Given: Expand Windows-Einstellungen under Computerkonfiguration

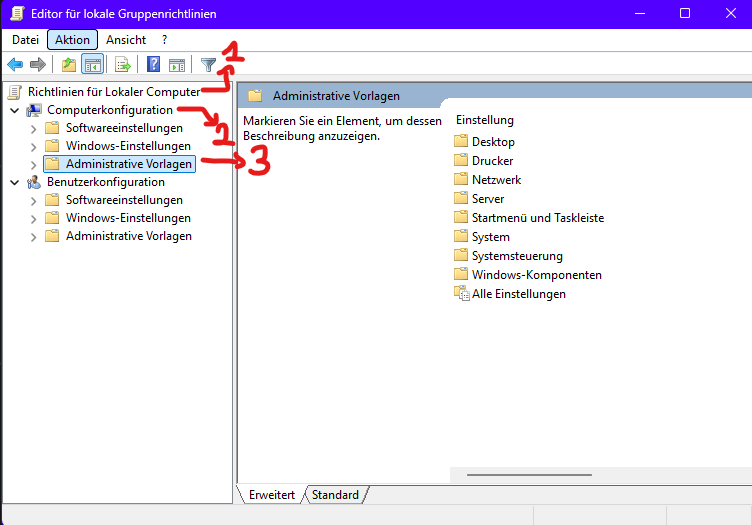Looking at the screenshot, I should tap(33, 147).
